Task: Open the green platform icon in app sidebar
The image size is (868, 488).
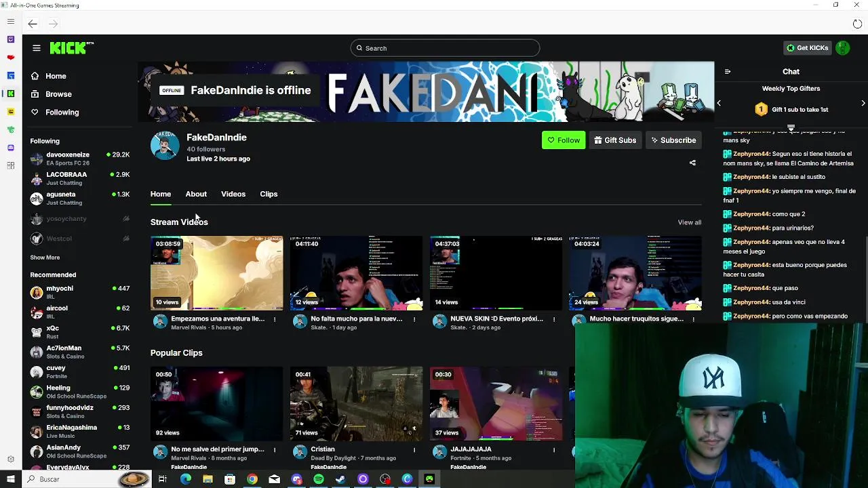Action: [x=11, y=129]
